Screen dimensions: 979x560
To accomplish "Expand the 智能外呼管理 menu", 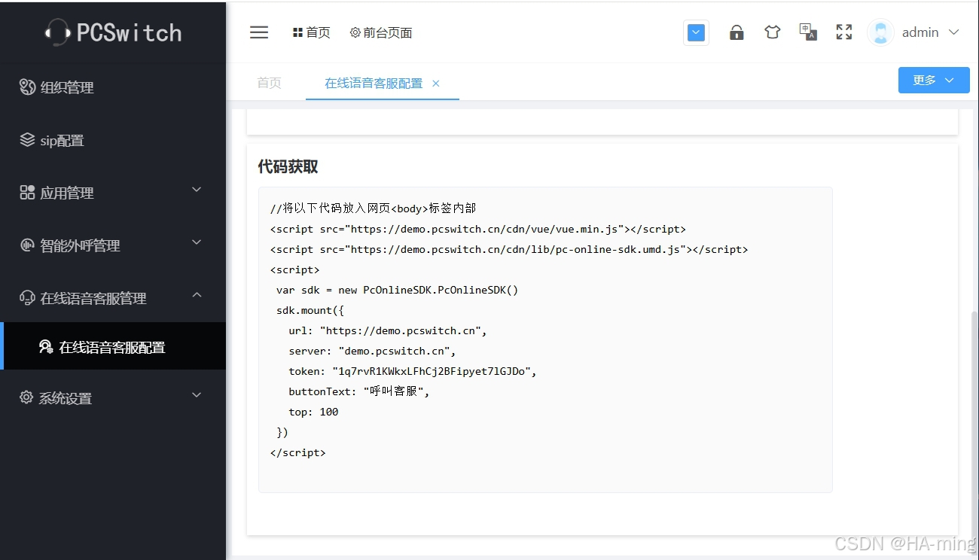I will (x=113, y=245).
